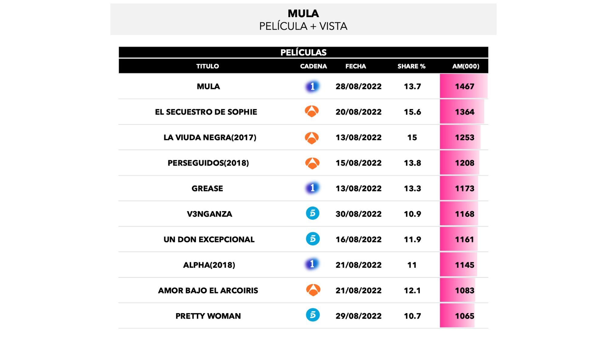Select the PRETTY WOMAN title
The image size is (607, 364).
[x=208, y=316]
